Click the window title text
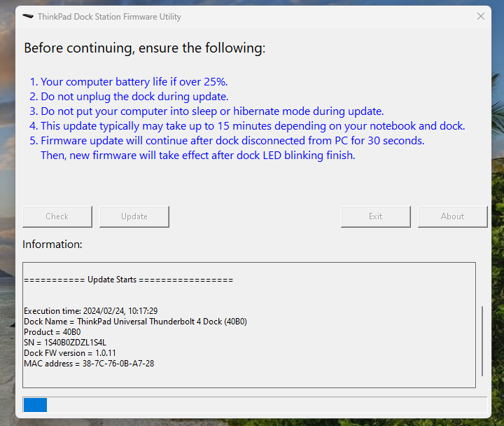This screenshot has height=426, width=504. pyautogui.click(x=109, y=16)
